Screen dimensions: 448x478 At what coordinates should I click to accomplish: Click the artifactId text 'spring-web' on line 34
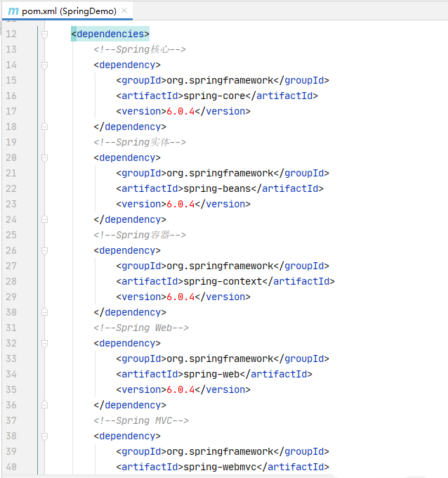[211, 374]
